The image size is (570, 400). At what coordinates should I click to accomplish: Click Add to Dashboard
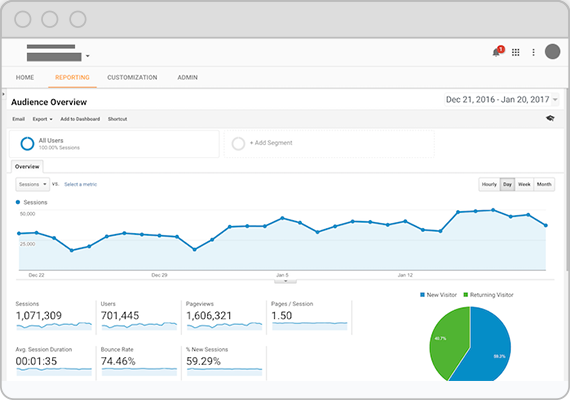pyautogui.click(x=80, y=119)
